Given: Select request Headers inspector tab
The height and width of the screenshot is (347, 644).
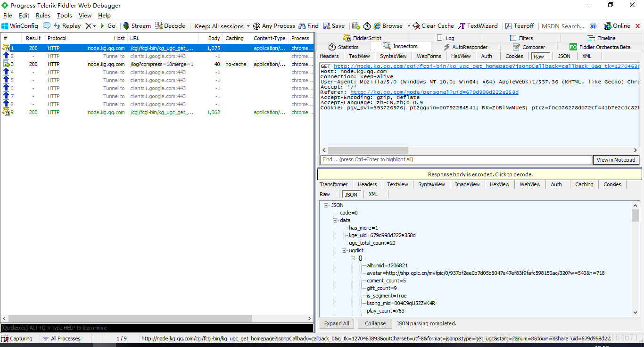Looking at the screenshot, I should click(x=329, y=56).
